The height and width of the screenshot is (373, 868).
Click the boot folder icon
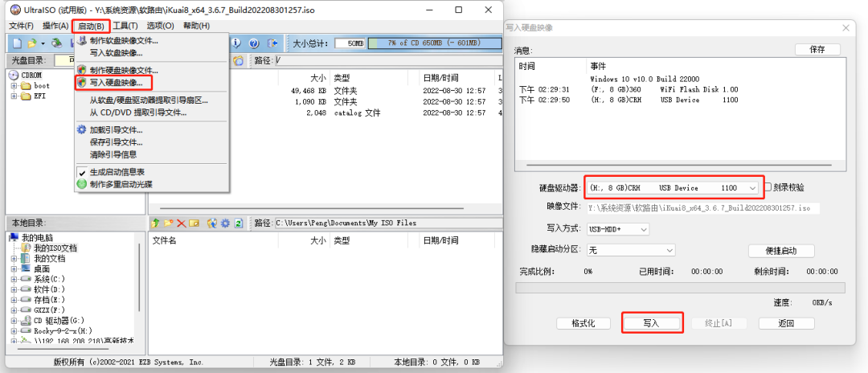[26, 86]
